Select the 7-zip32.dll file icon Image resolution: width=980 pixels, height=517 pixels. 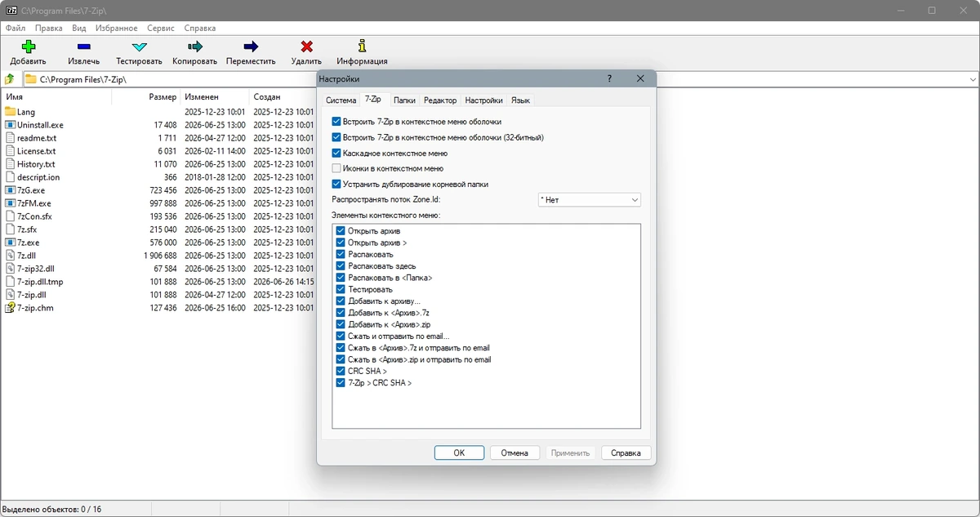tap(11, 269)
